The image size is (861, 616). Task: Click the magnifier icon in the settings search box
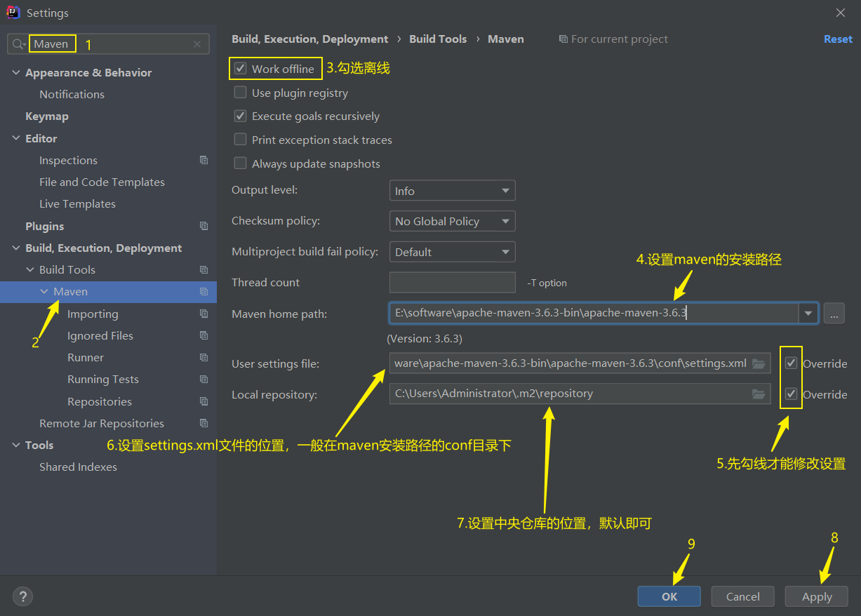[16, 43]
